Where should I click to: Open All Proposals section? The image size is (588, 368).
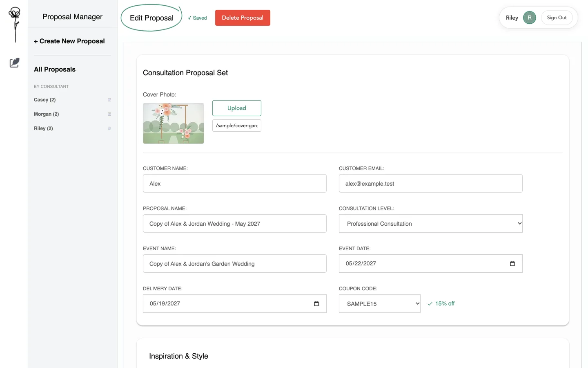pos(55,70)
